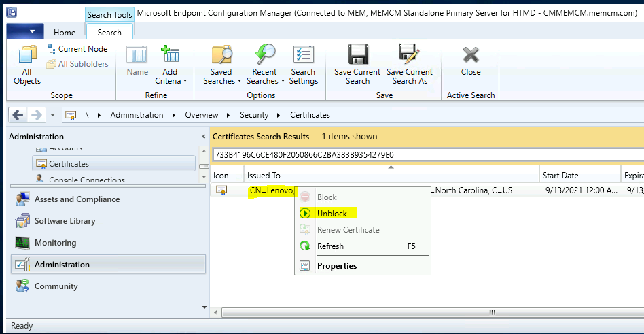Sort by the Issued To column
Viewport: 644px width, 334px height.
391,176
